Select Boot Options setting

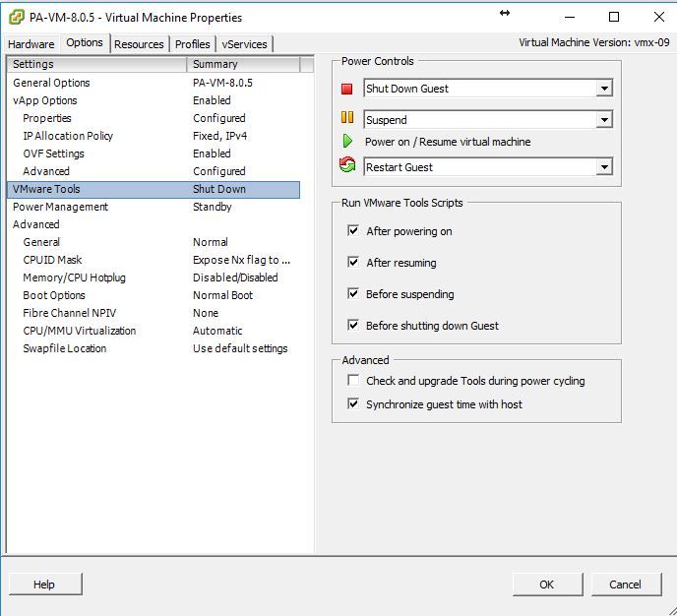click(x=154, y=295)
